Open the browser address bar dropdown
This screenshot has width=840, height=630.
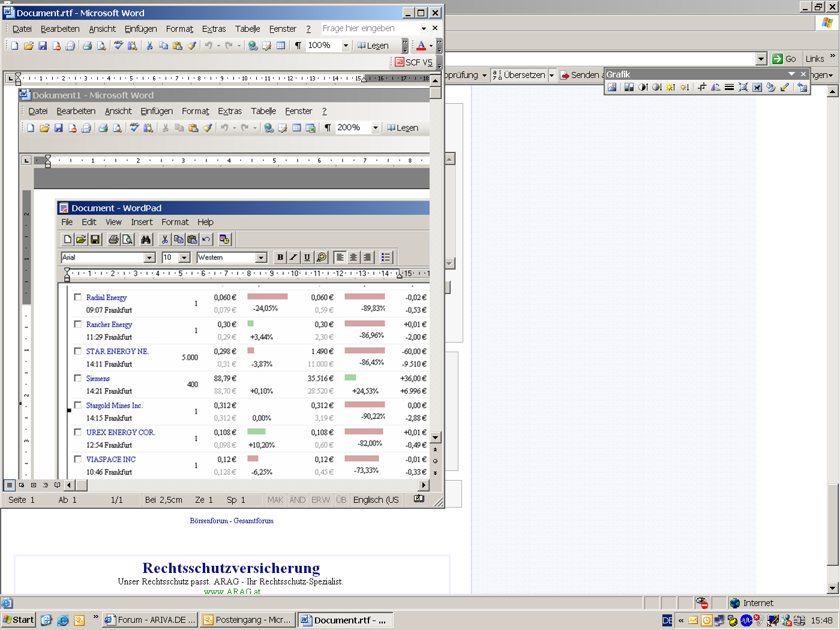[761, 59]
